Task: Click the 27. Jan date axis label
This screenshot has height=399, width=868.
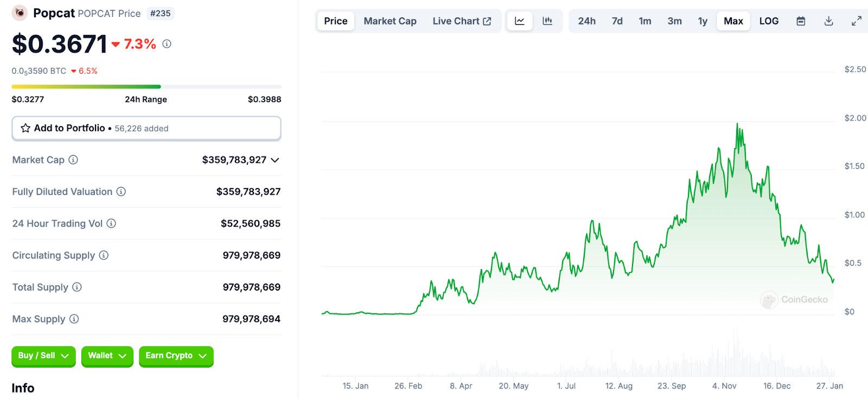Action: pyautogui.click(x=829, y=386)
